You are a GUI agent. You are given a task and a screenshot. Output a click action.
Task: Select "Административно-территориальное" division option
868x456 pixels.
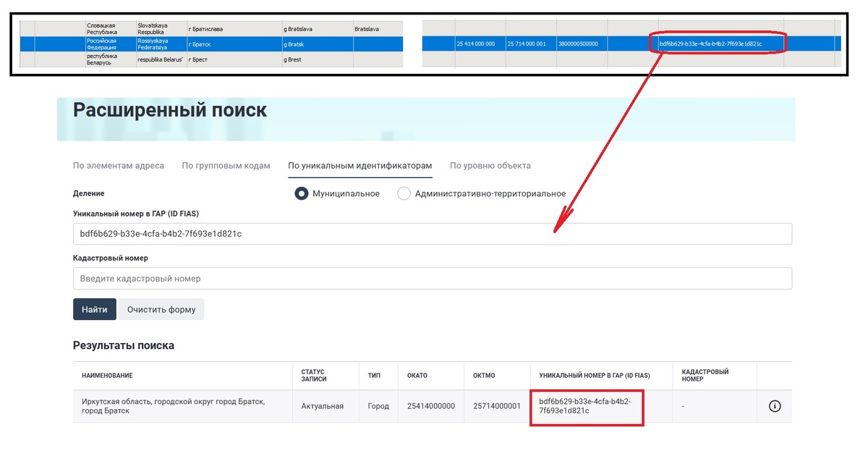click(x=404, y=193)
